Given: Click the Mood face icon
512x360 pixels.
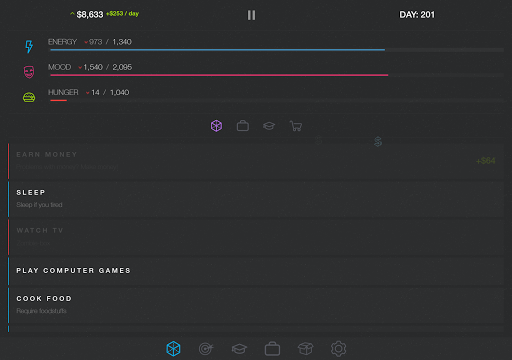Looking at the screenshot, I should (x=29, y=72).
